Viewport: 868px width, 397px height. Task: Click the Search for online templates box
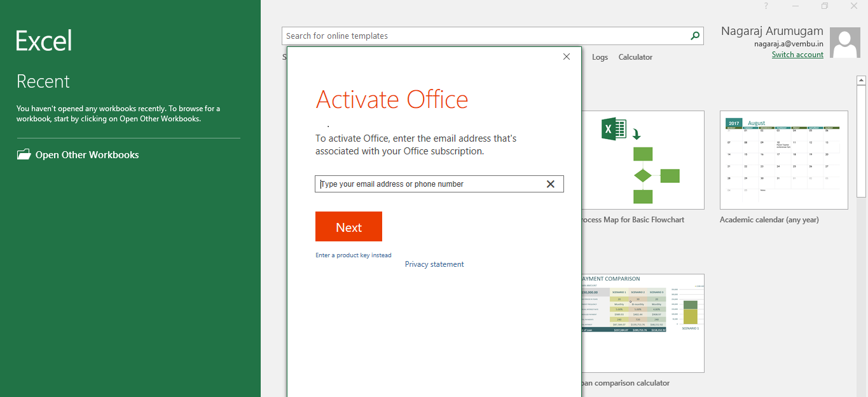click(x=493, y=36)
